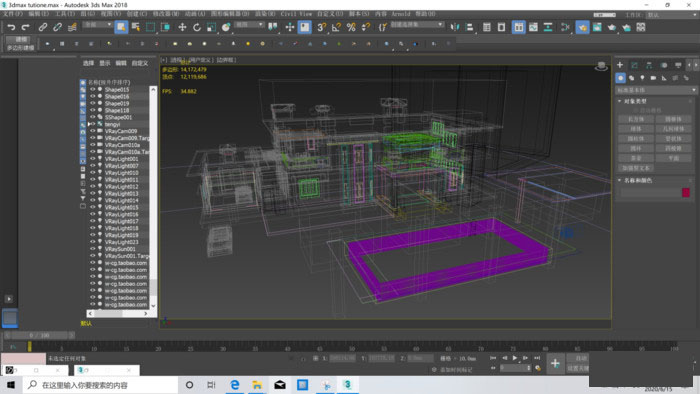Open the workspace selector dropdown
Screen dimensions: 700x394
point(672,15)
